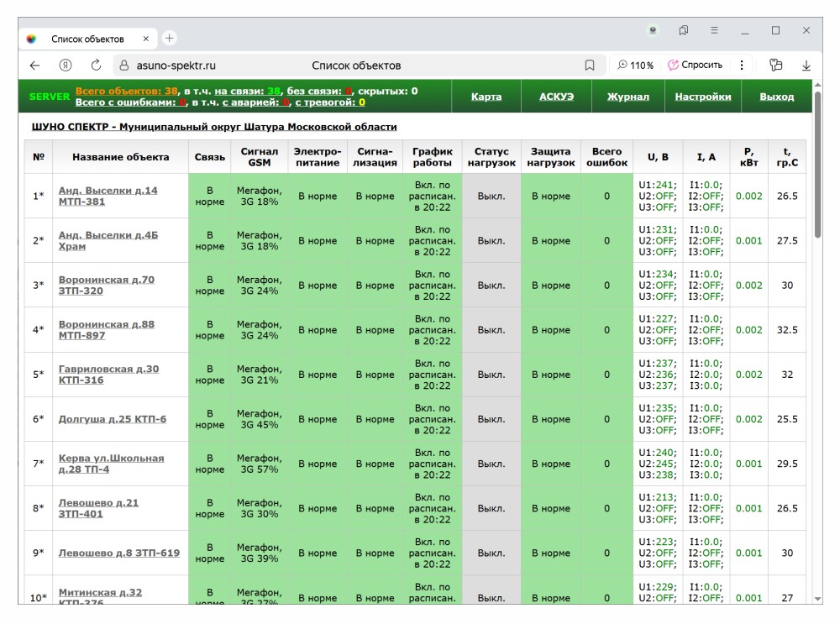The height and width of the screenshot is (624, 840).
Task: Click the address bar with asuno-spektr.ru
Action: 176,66
